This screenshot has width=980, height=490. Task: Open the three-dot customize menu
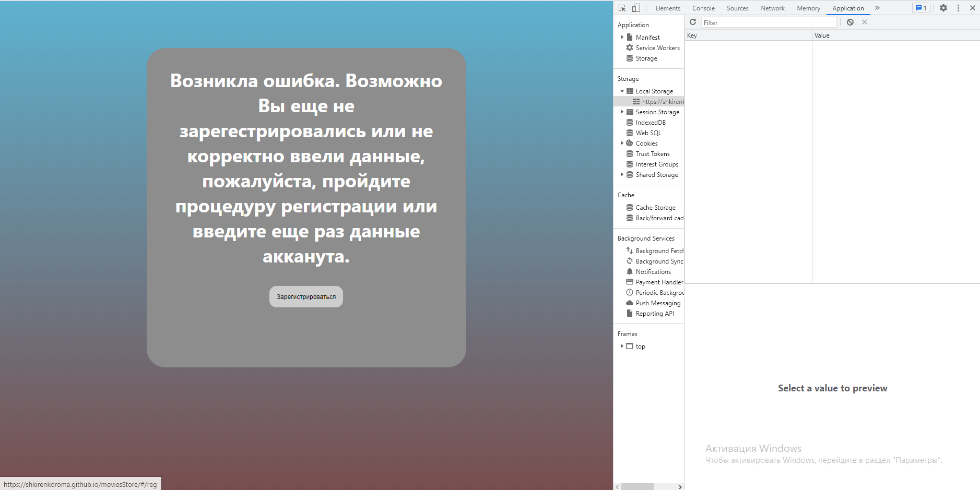958,8
